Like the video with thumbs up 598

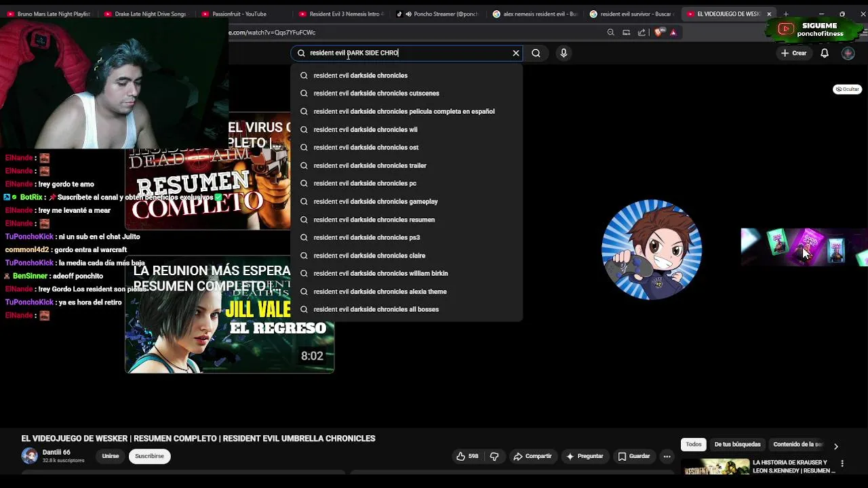(467, 456)
